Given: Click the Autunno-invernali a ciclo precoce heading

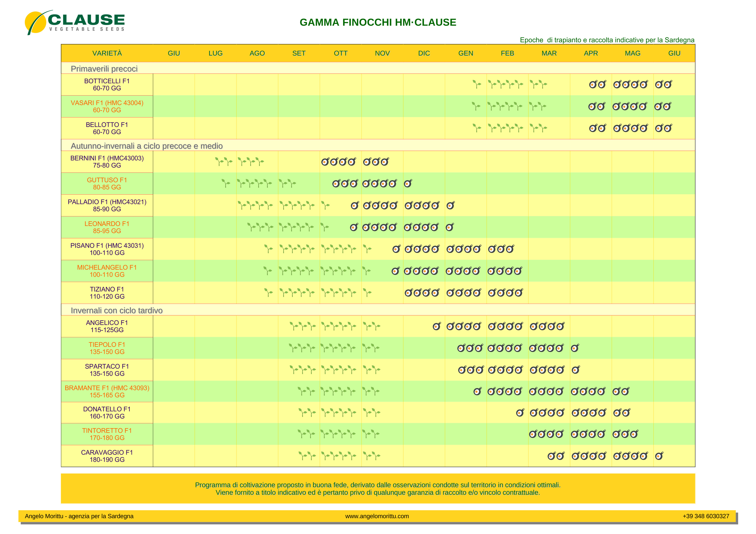Looking at the screenshot, I should click(147, 146).
